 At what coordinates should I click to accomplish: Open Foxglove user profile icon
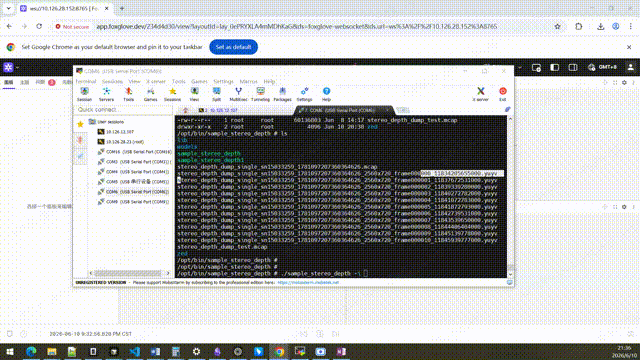click(x=631, y=67)
